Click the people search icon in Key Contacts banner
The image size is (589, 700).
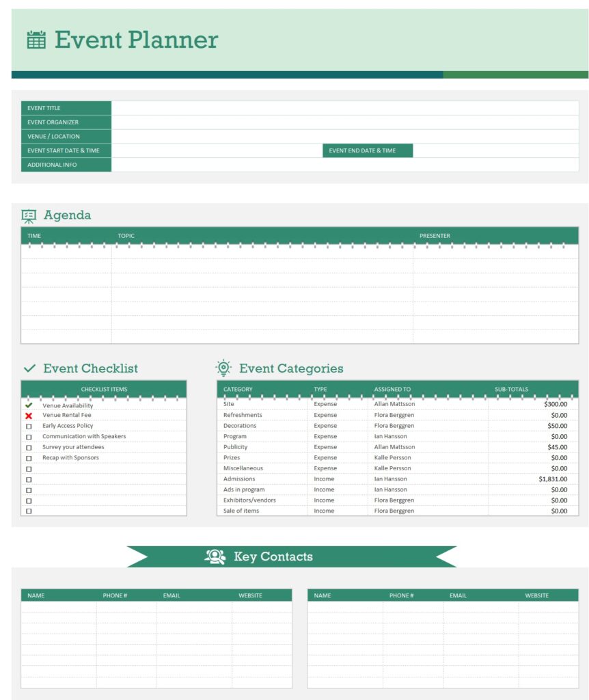point(215,556)
